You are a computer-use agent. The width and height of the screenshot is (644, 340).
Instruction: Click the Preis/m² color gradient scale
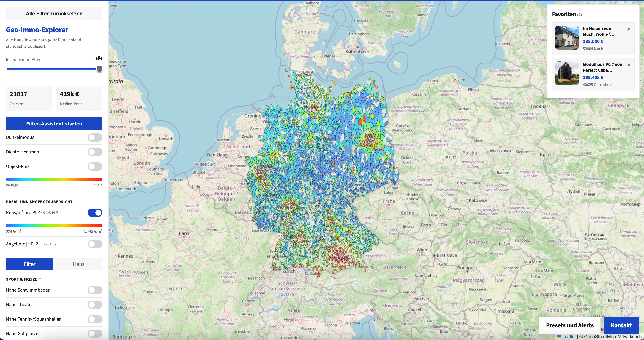(54, 225)
